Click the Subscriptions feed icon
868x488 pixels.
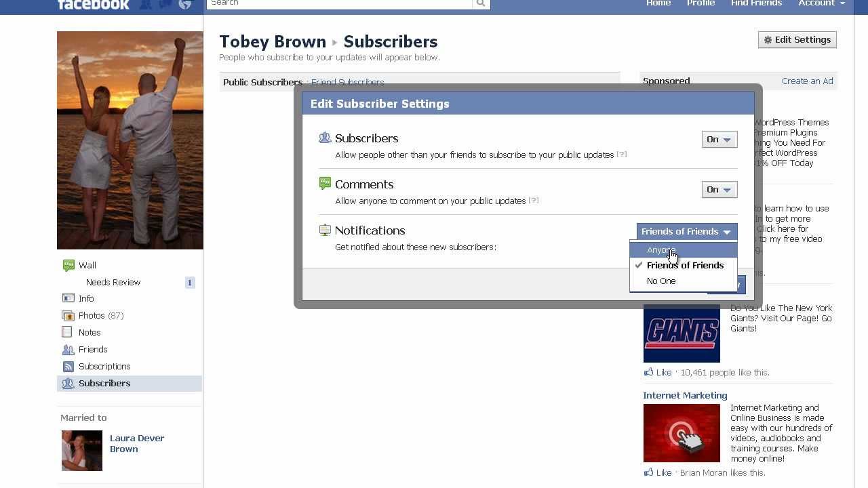click(x=68, y=367)
